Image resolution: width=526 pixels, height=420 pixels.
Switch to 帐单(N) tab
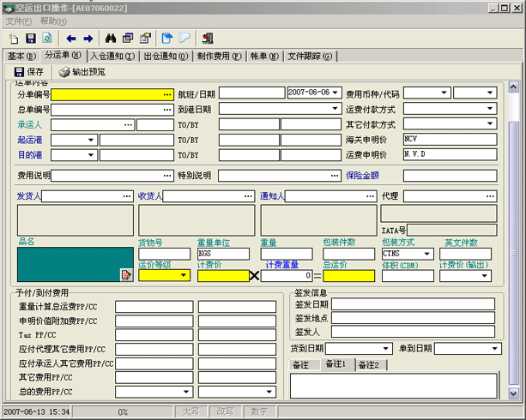(264, 56)
